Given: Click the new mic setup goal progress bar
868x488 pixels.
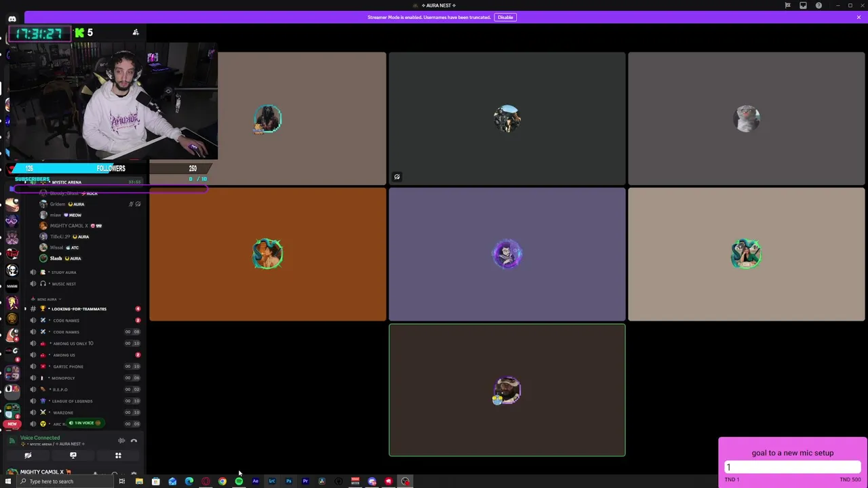Looking at the screenshot, I should (x=793, y=467).
